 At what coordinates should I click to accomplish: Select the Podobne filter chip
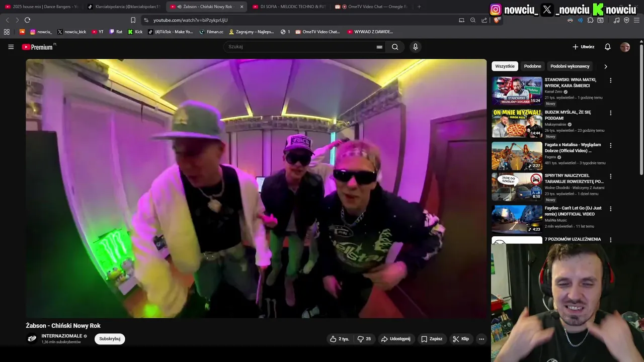(x=532, y=66)
